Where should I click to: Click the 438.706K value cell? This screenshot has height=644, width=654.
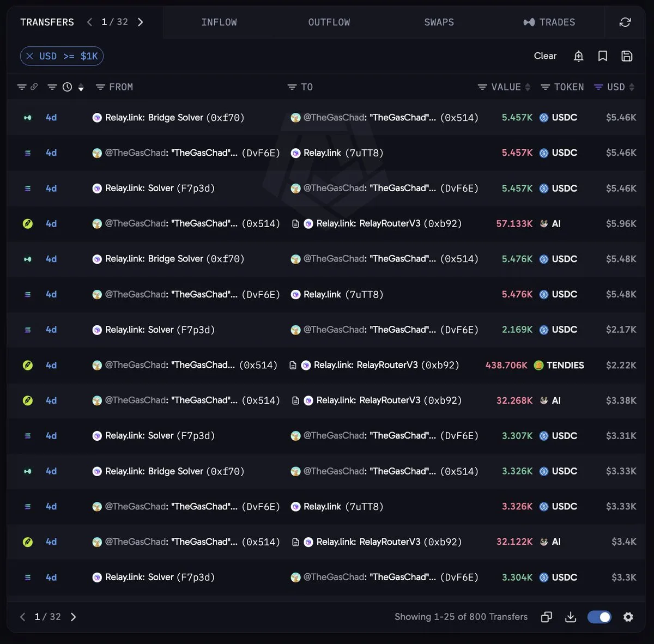pyautogui.click(x=506, y=365)
